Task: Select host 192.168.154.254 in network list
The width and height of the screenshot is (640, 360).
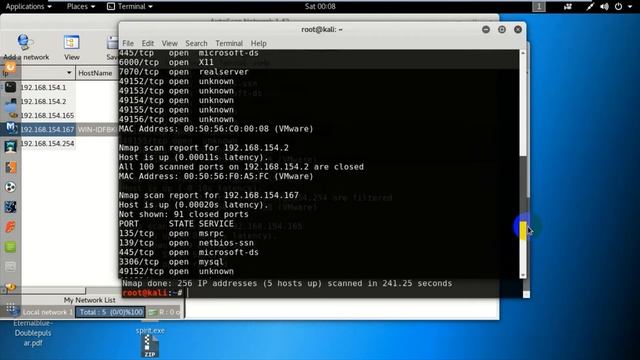Action: coord(47,144)
